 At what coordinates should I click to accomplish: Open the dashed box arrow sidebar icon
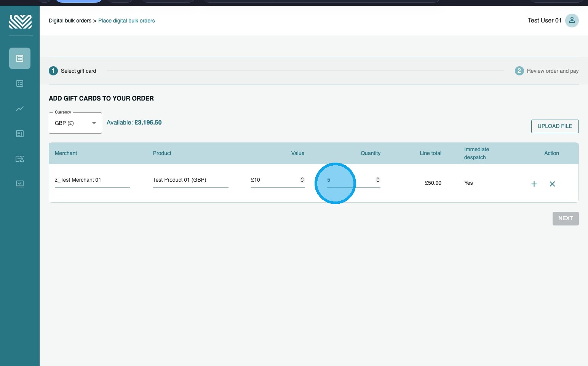click(x=20, y=159)
